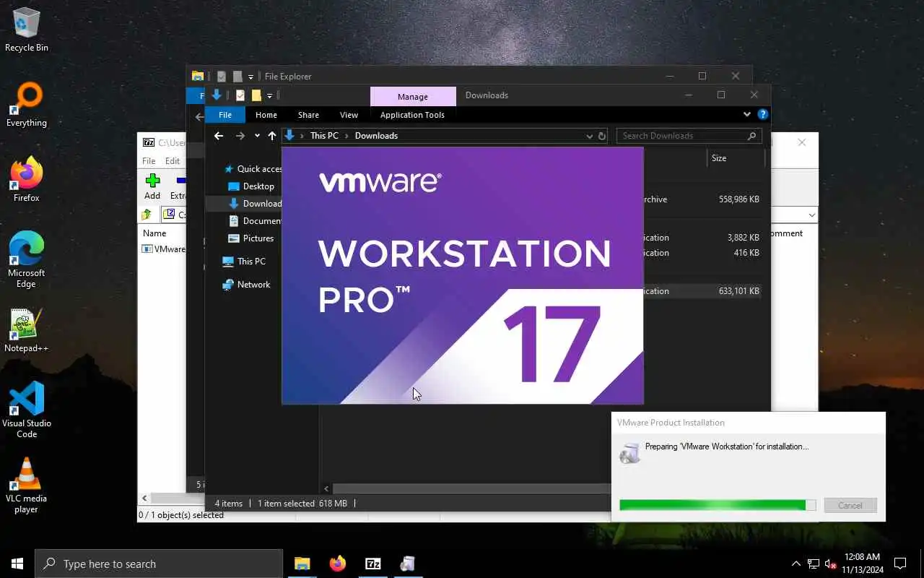
Task: Open the Manage contextual tab
Action: pos(413,97)
